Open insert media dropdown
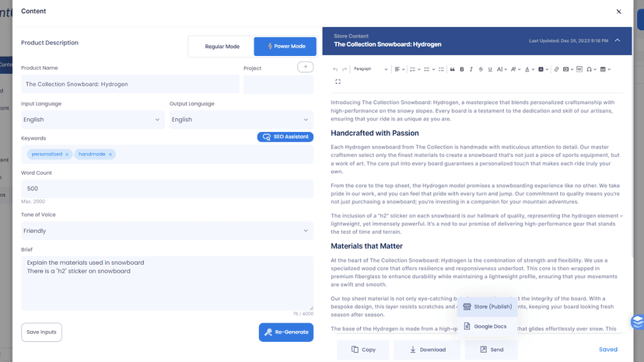Image resolution: width=644 pixels, height=362 pixels. (x=568, y=69)
